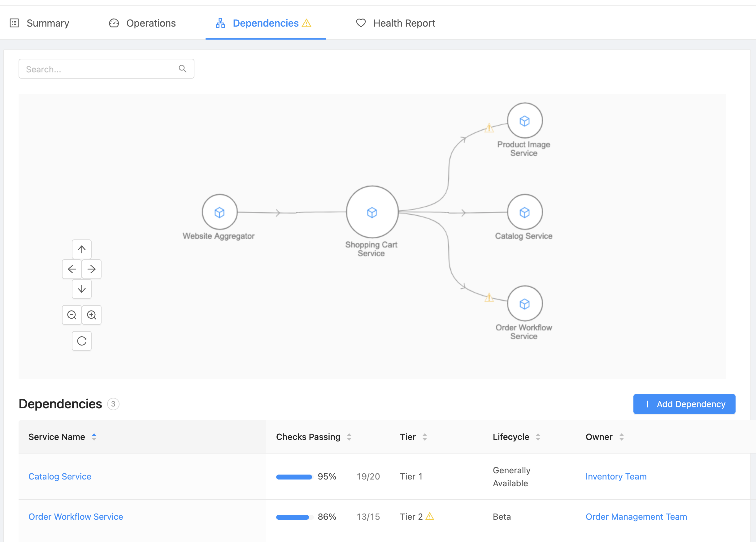Open the Order Workflow Service table link
Image resolution: width=756 pixels, height=542 pixels.
[76, 516]
